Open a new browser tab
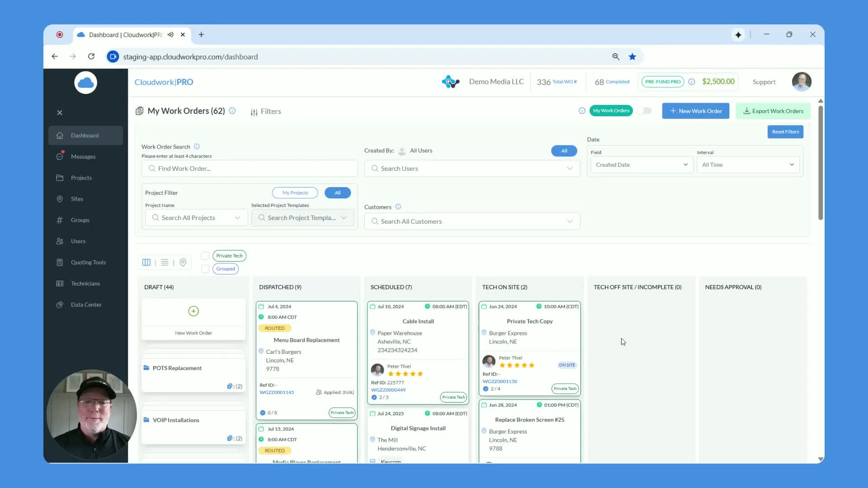Image resolution: width=868 pixels, height=488 pixels. pyautogui.click(x=201, y=35)
